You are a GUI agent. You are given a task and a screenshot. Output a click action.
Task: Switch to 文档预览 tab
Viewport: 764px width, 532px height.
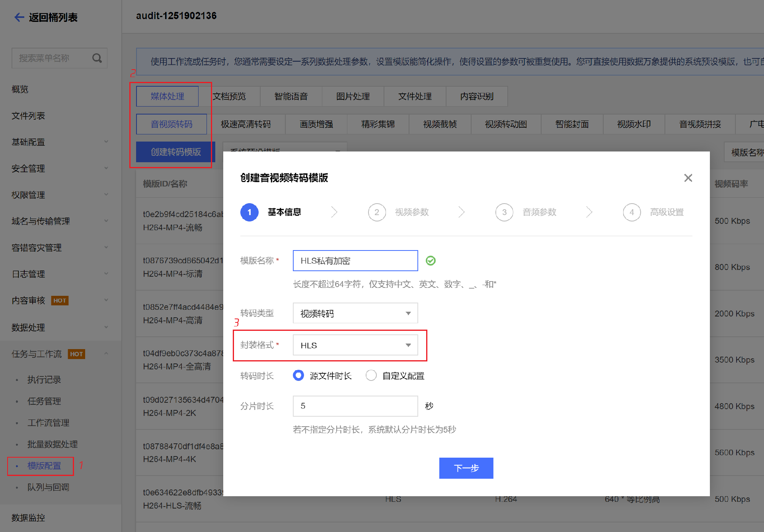[x=229, y=96]
